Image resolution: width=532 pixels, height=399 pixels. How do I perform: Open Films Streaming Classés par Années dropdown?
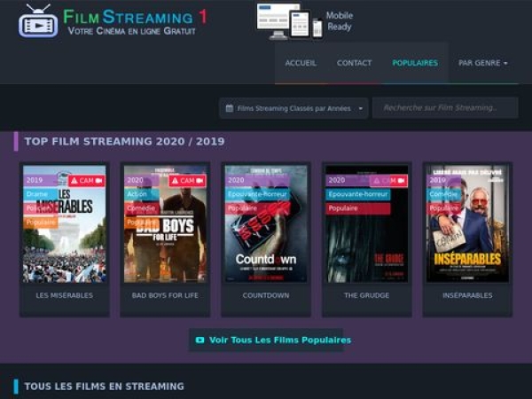[x=293, y=108]
